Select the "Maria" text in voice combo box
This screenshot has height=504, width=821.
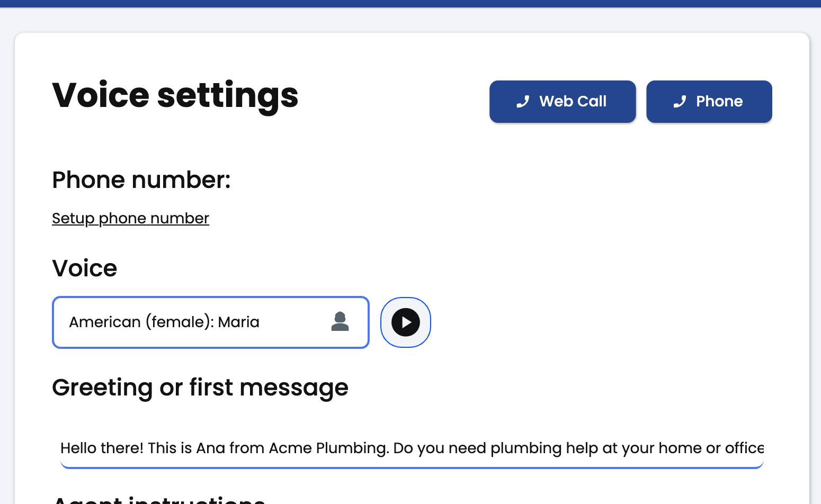(238, 322)
